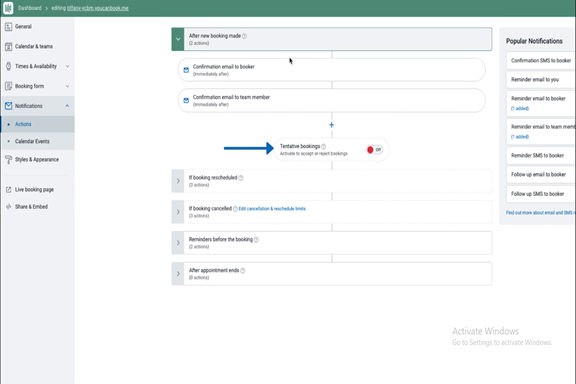Add Reminder email to team member notification
Image resolution: width=576 pixels, height=384 pixels.
(541, 131)
